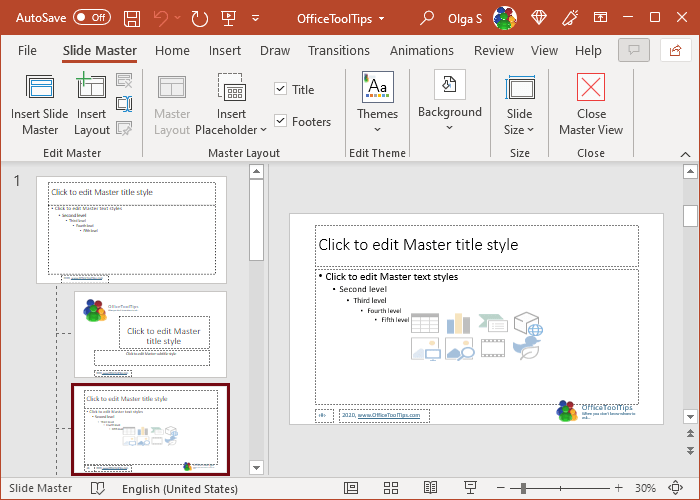Switch to Slide Sorter view icon
Screen dimensions: 700x500
391,488
